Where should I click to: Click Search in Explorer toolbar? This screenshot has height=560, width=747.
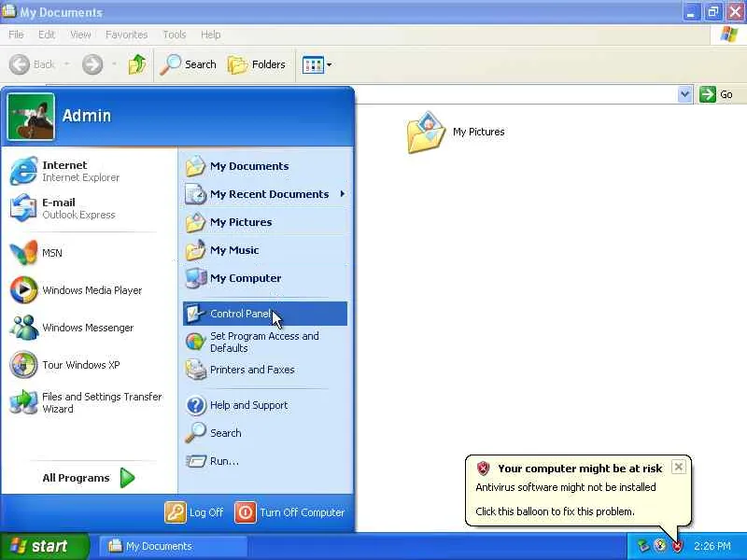coord(189,64)
